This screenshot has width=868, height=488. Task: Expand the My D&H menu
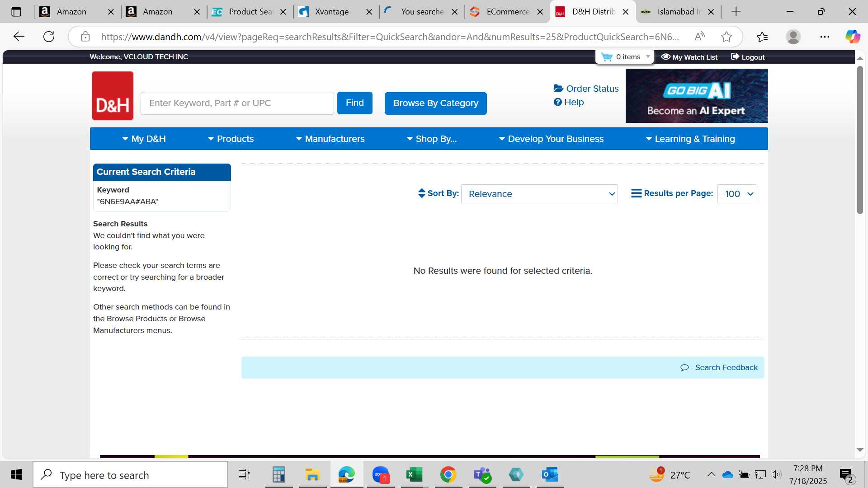[x=144, y=139]
